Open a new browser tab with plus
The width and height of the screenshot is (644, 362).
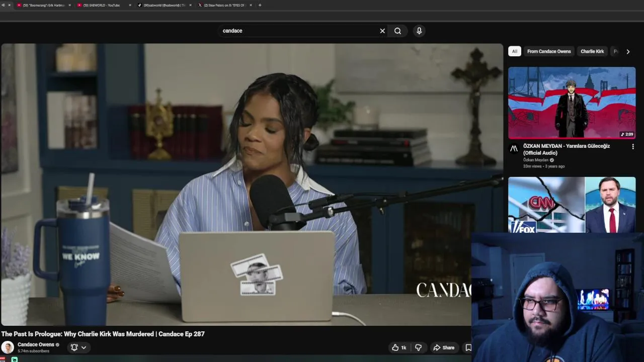(x=260, y=5)
